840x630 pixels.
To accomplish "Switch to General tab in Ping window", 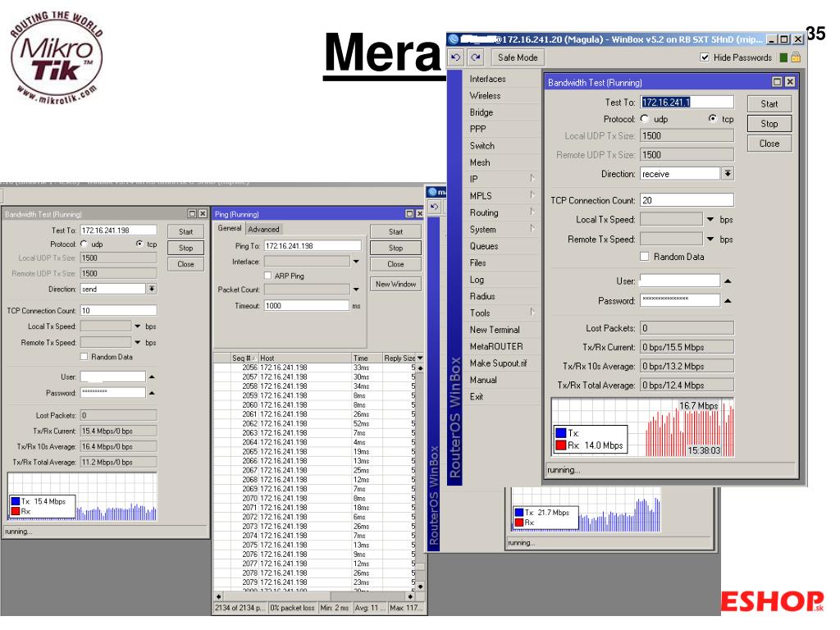I will point(230,228).
